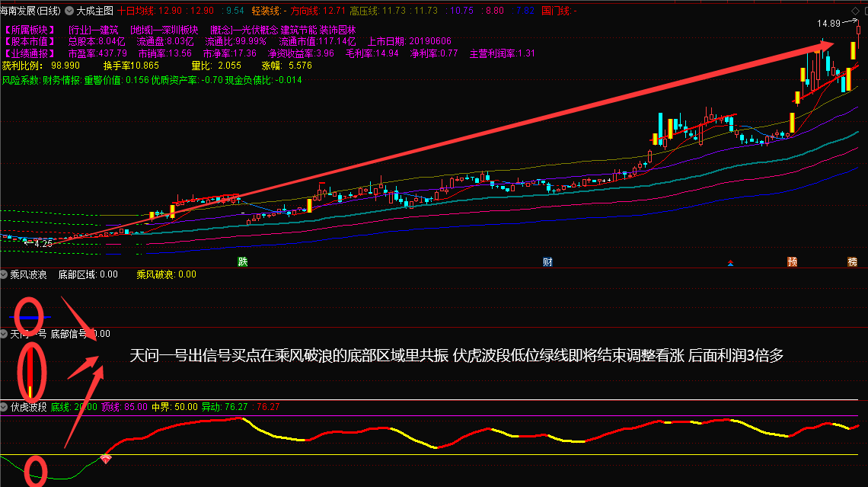Click the 【股本市值】 market cap label

[x=29, y=41]
